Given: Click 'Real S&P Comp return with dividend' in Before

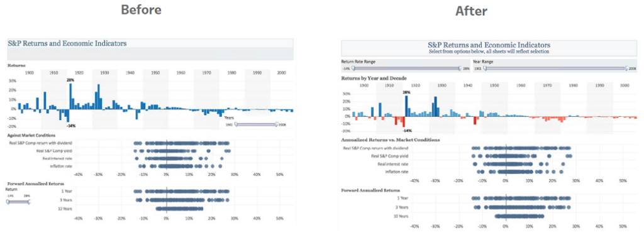Looking at the screenshot, I should pyautogui.click(x=41, y=143).
